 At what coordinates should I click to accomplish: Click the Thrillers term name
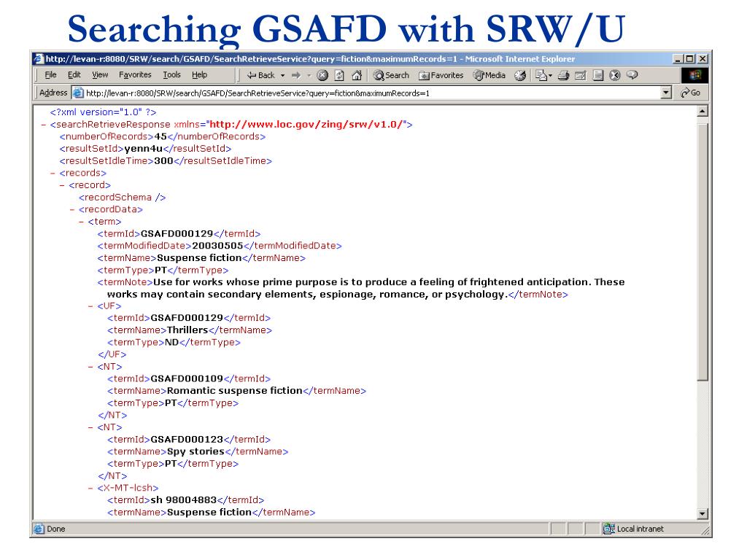coord(187,330)
